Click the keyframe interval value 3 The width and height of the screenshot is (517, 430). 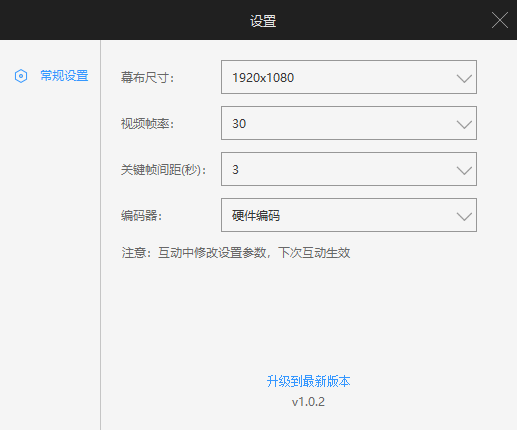coord(235,170)
